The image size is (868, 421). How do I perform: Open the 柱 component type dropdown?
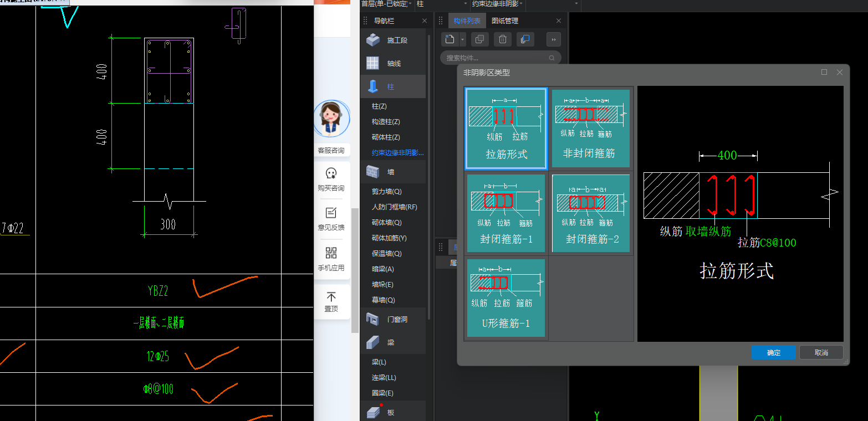coord(442,4)
